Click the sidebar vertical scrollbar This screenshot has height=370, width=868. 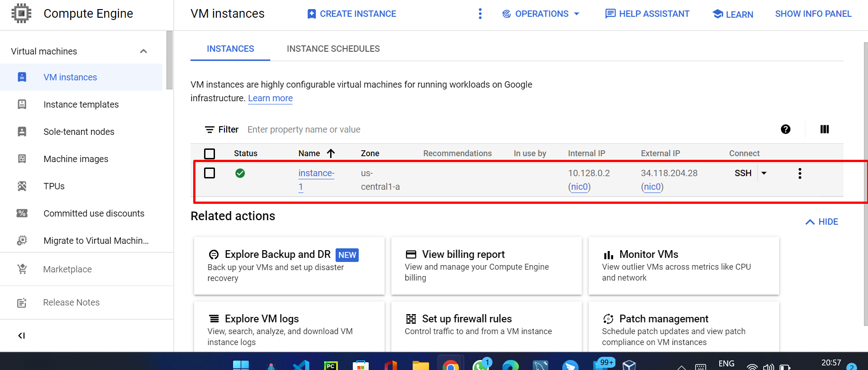click(170, 60)
